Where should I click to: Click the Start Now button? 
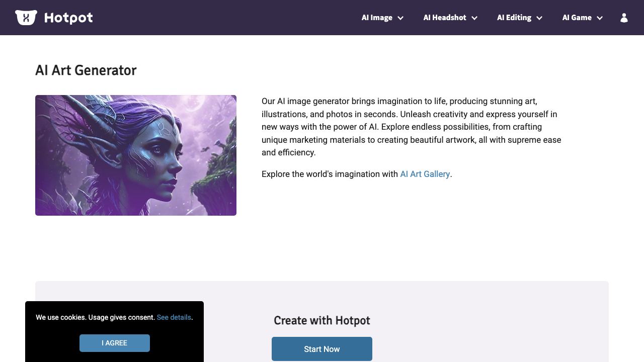click(x=322, y=349)
